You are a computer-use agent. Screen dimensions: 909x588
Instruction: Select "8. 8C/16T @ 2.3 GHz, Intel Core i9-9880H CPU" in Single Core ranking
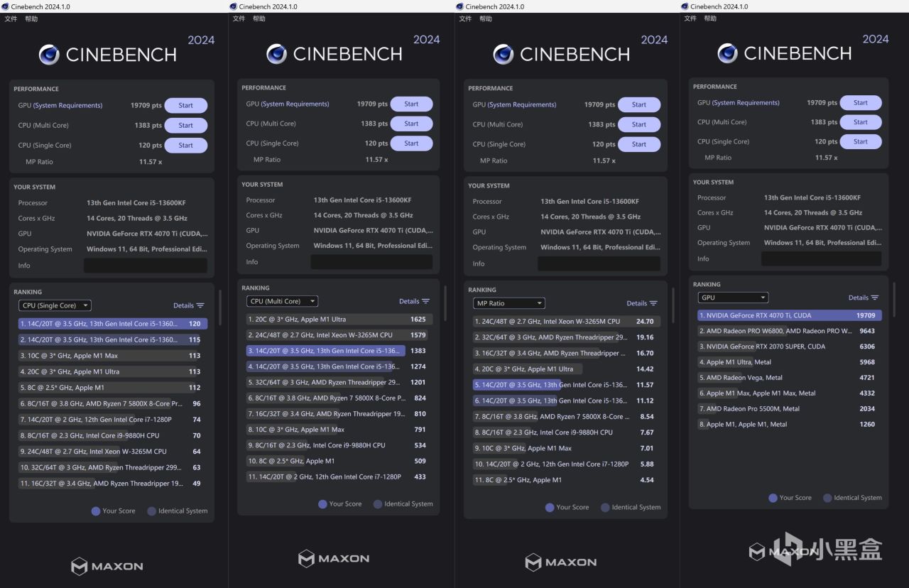point(113,435)
